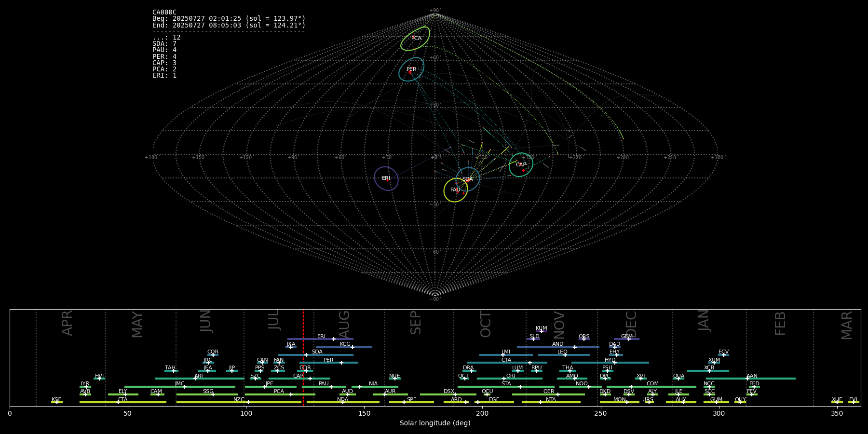Select the ERI shower bar in timeline

coord(320,339)
